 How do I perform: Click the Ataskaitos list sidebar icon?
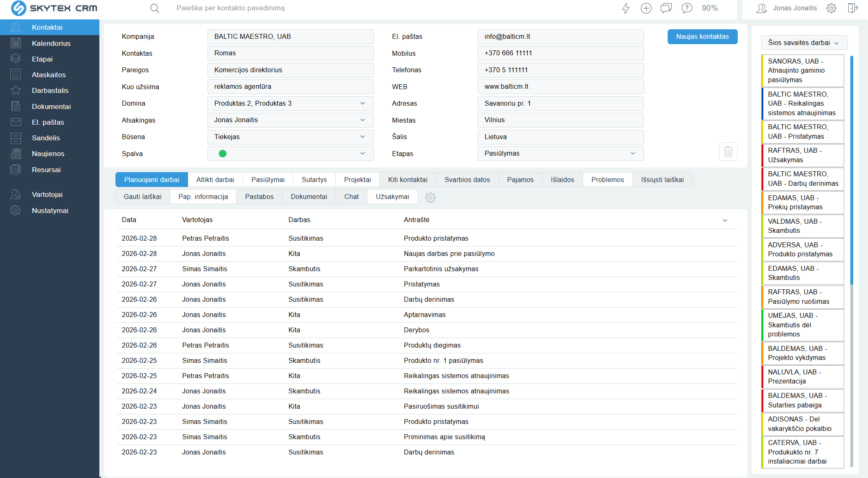click(x=16, y=74)
